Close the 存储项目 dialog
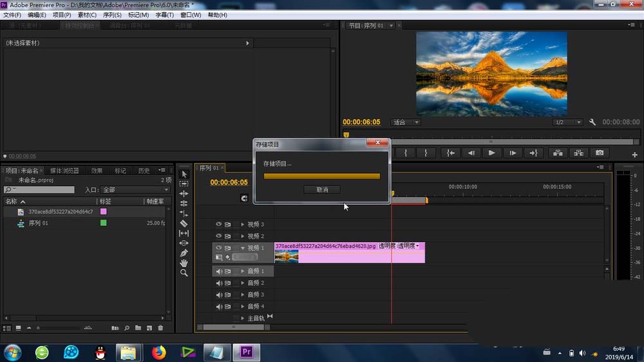 coord(377,142)
